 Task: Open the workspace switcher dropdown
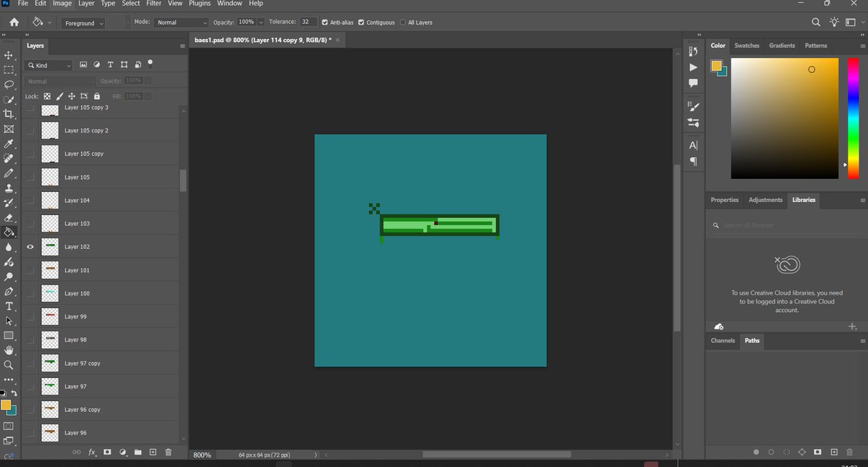[856, 22]
